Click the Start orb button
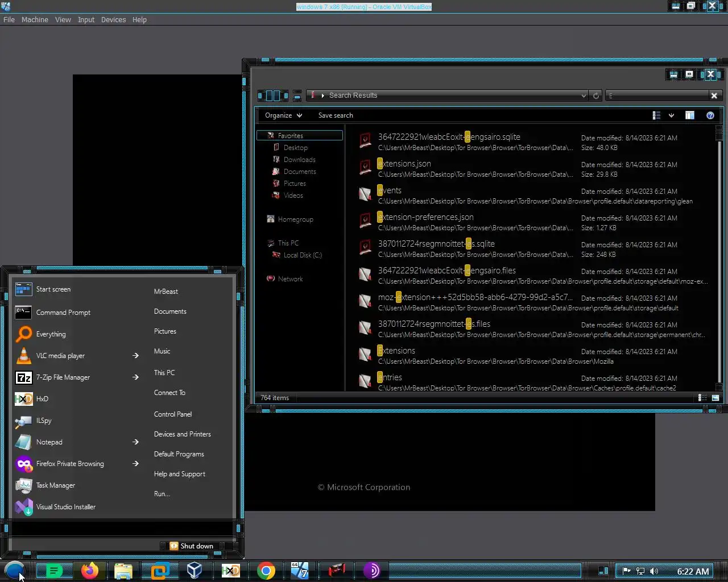Screen dimensions: 728x582 pos(14,570)
